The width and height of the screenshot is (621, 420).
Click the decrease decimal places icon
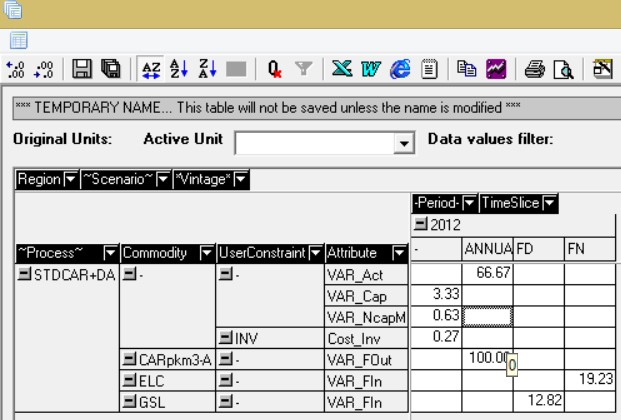point(44,69)
